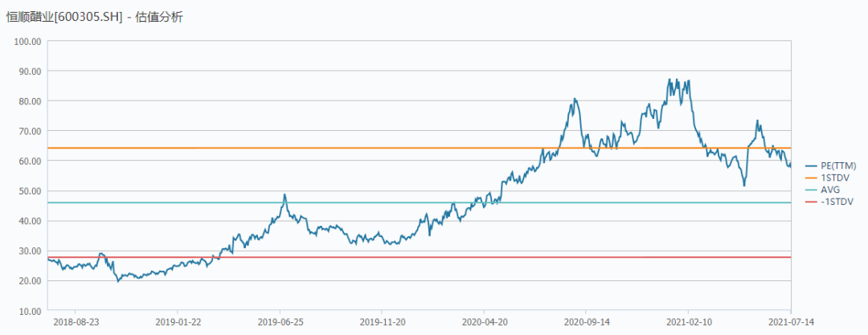
Task: Click the 2018-08-23 date label
Action: [76, 321]
